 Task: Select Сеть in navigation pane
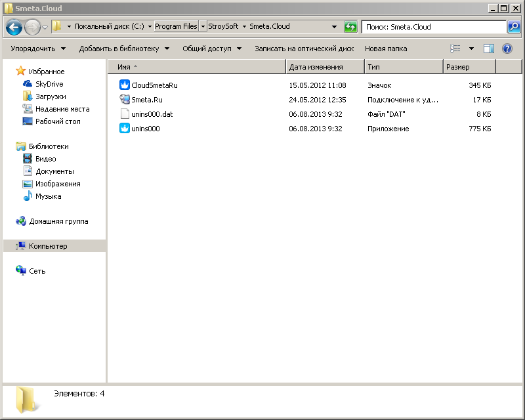click(37, 271)
